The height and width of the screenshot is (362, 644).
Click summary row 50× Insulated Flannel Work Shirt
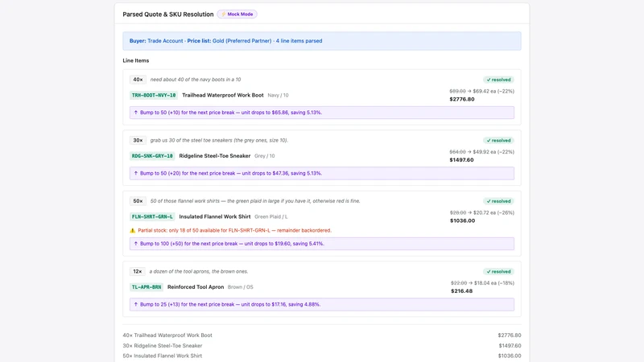321,356
